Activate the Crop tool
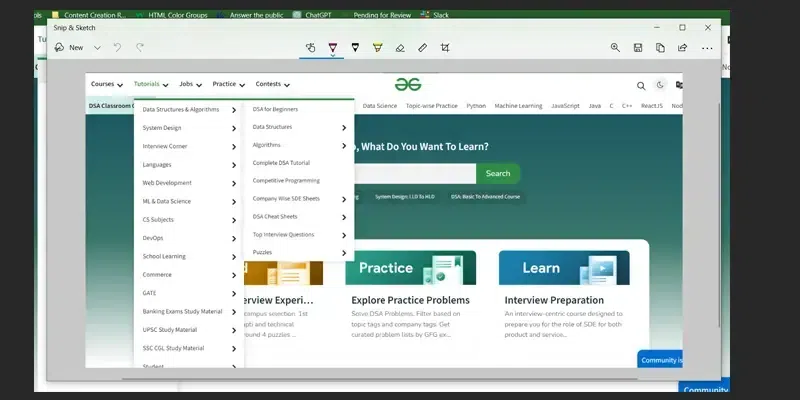The width and height of the screenshot is (800, 400). click(x=445, y=47)
